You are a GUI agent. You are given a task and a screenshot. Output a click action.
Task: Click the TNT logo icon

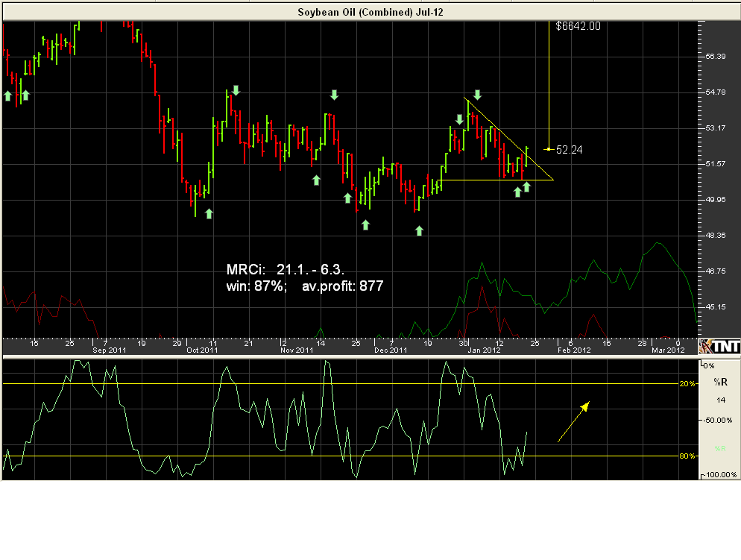tap(719, 347)
